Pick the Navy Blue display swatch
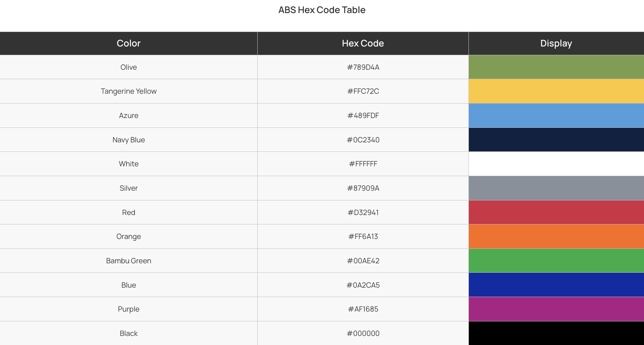The width and height of the screenshot is (644, 345). [x=556, y=140]
